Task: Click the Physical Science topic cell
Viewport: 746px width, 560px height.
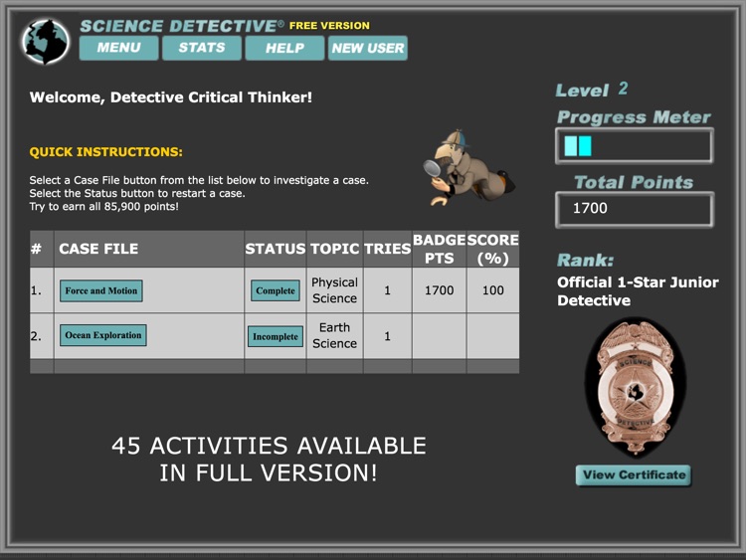Action: 334,290
